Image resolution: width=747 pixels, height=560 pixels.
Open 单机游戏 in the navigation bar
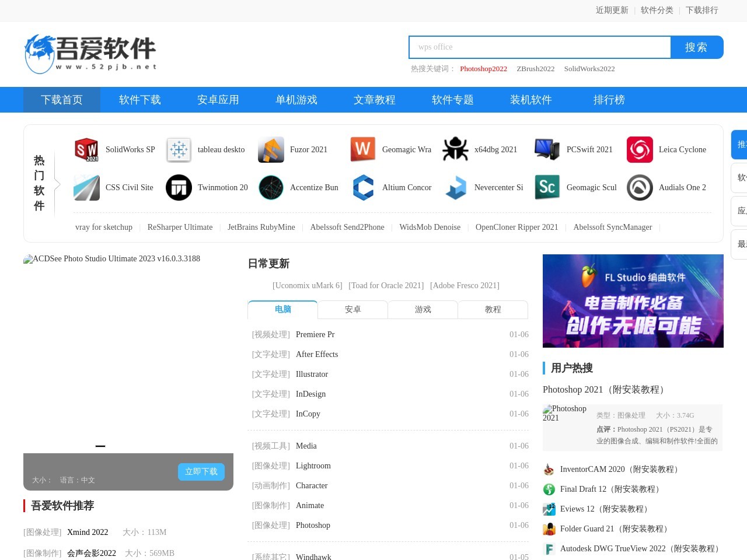click(296, 100)
